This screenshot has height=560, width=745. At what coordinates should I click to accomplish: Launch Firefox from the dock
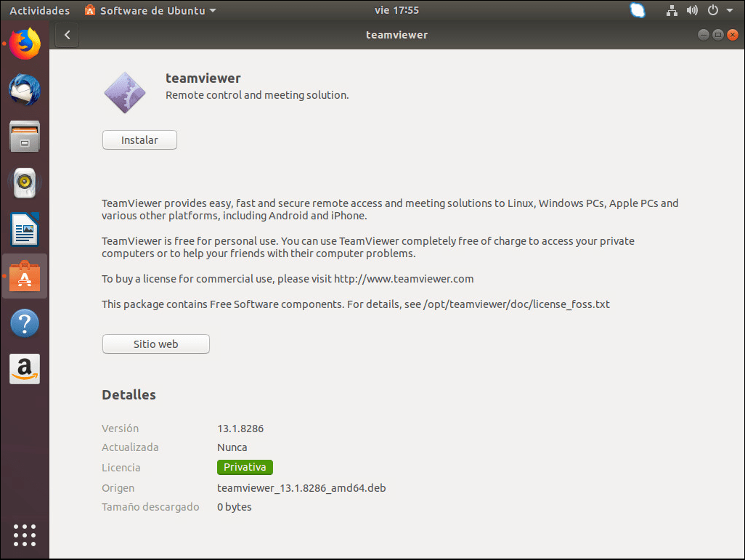click(x=24, y=44)
